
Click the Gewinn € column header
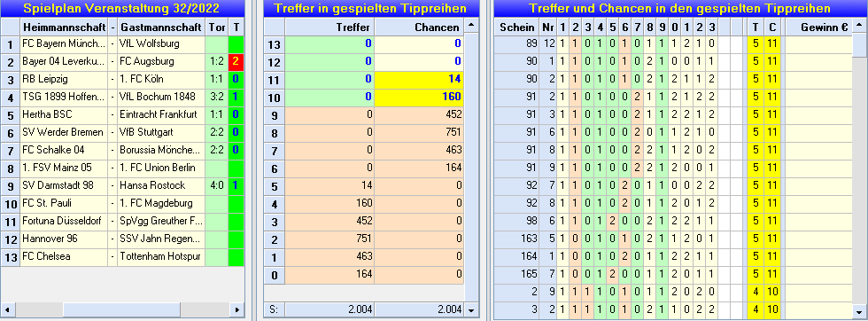pyautogui.click(x=818, y=27)
